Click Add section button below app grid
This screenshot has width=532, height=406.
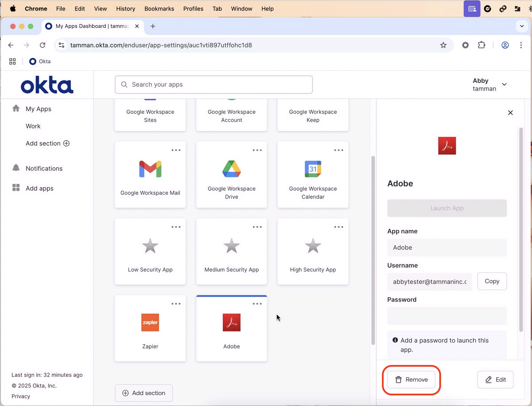point(143,393)
